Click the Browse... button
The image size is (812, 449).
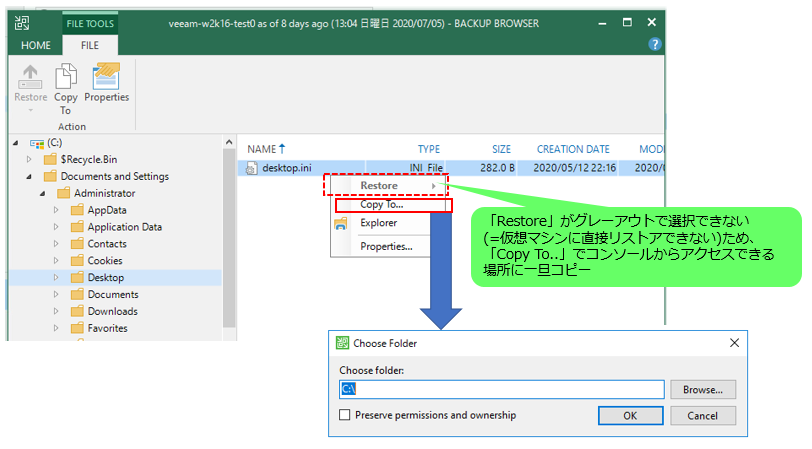pyautogui.click(x=703, y=389)
